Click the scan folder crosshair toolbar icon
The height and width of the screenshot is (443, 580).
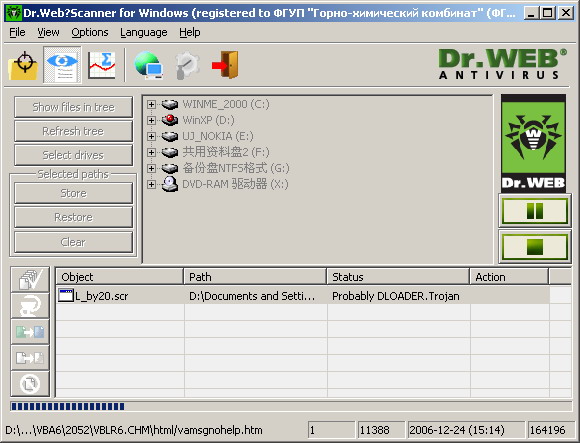click(x=23, y=66)
